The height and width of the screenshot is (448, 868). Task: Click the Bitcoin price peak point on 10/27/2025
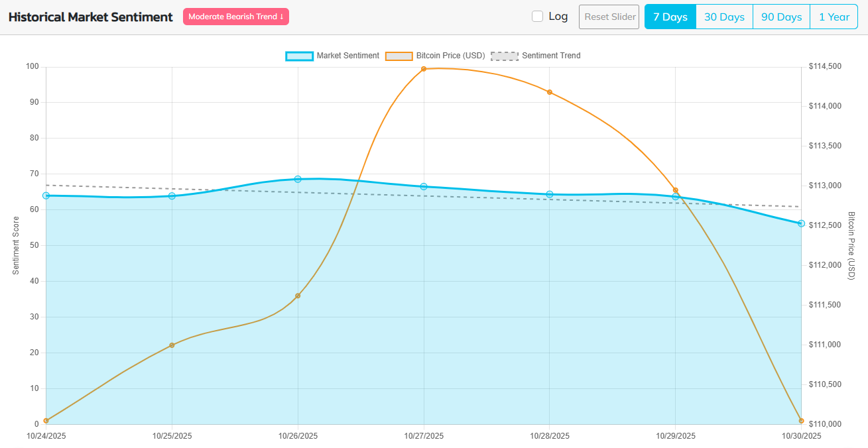[424, 69]
